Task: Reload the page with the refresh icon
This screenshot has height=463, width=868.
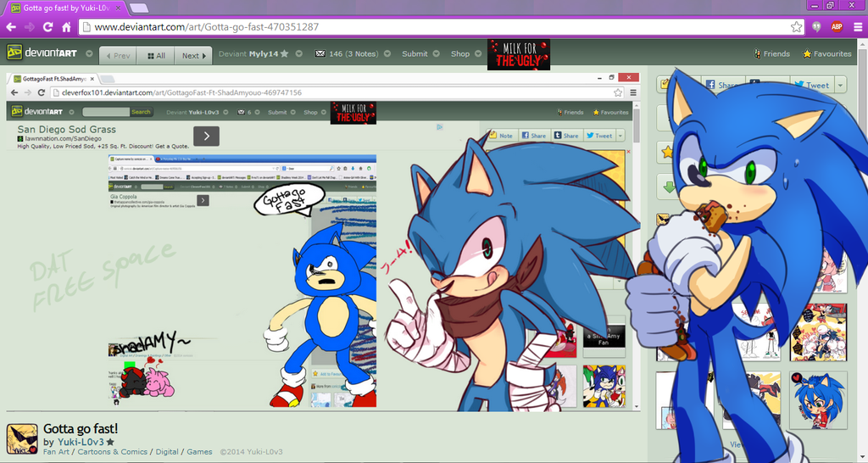Action: click(x=47, y=26)
